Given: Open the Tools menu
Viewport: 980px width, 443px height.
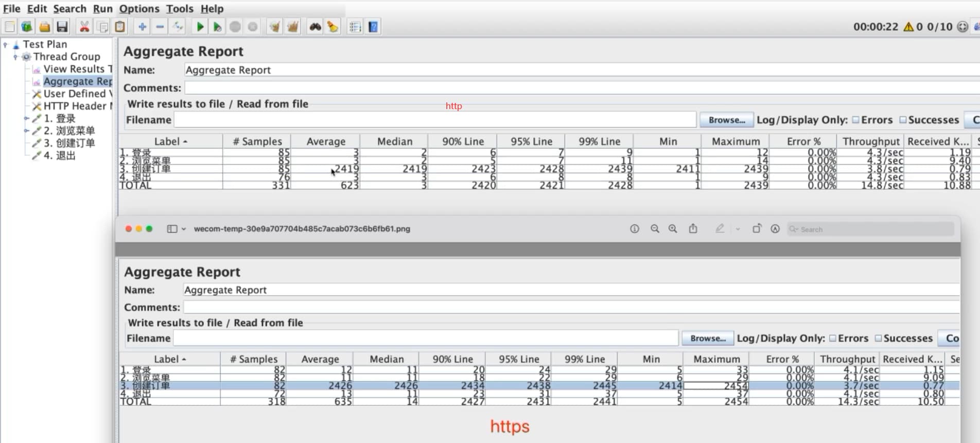Looking at the screenshot, I should [180, 9].
